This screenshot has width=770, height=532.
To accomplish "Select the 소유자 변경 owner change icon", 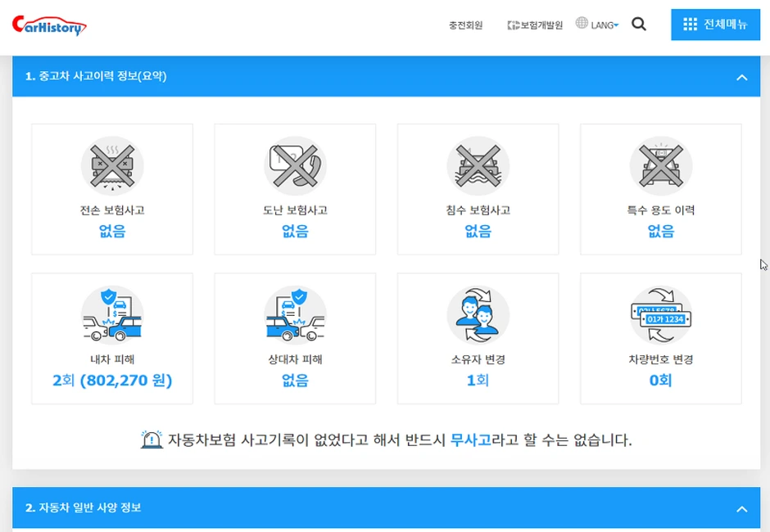I will 478,313.
